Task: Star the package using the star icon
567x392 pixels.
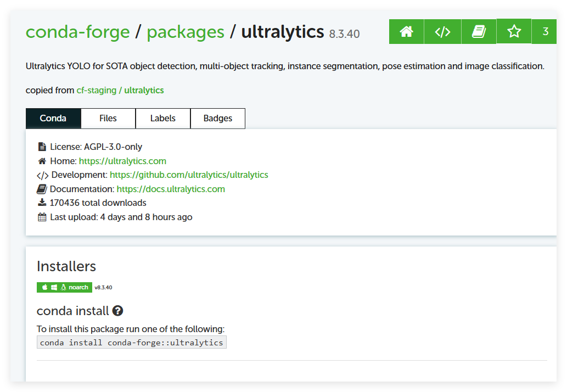Action: click(514, 31)
